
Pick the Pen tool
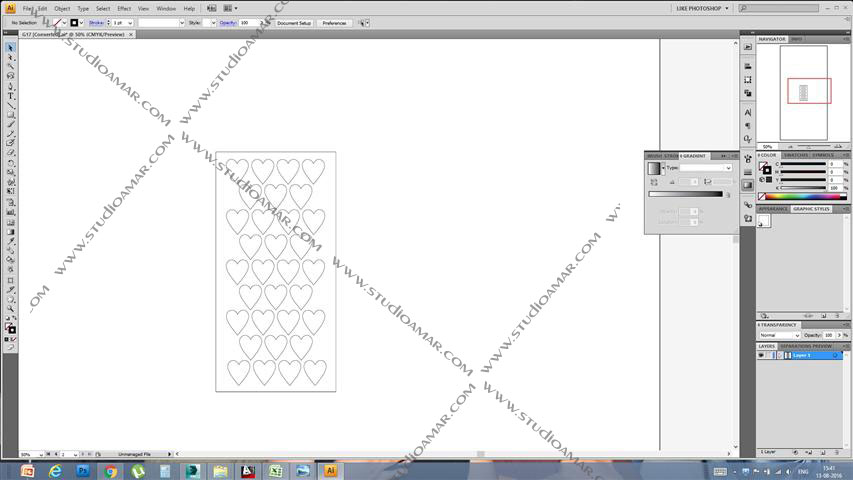[10, 86]
